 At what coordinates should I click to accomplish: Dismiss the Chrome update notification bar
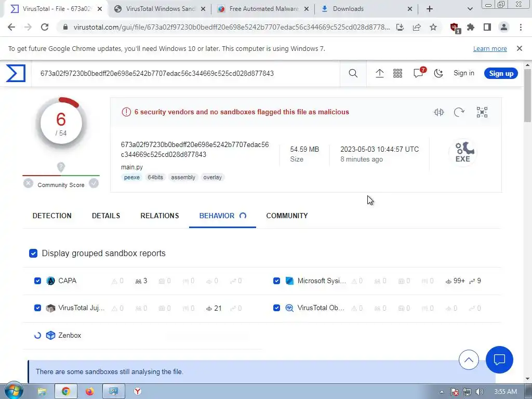(520, 48)
